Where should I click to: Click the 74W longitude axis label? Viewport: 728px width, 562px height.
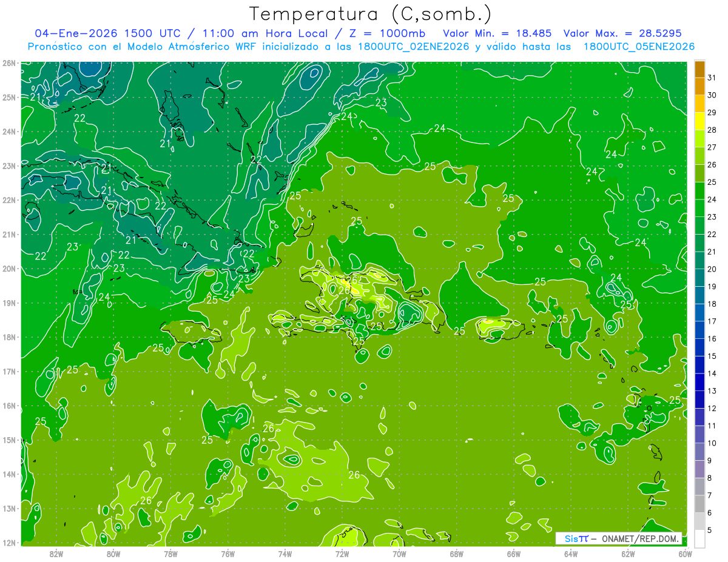pyautogui.click(x=285, y=554)
